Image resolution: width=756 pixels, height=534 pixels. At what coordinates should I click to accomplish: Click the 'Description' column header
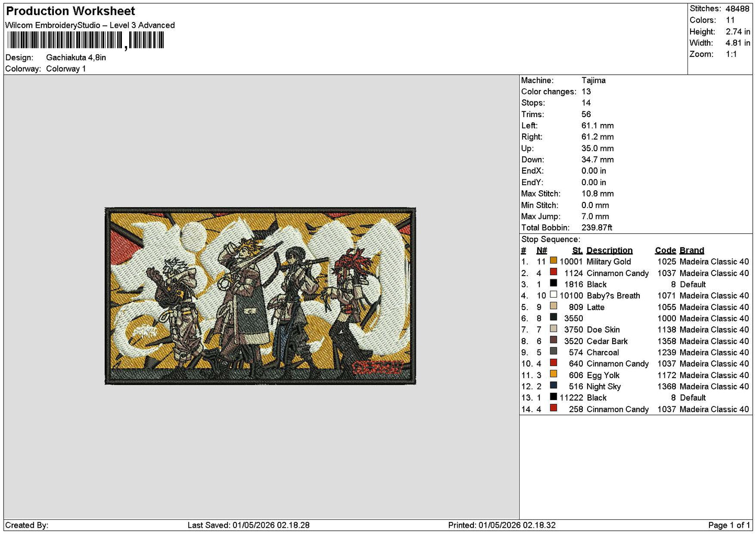point(610,251)
